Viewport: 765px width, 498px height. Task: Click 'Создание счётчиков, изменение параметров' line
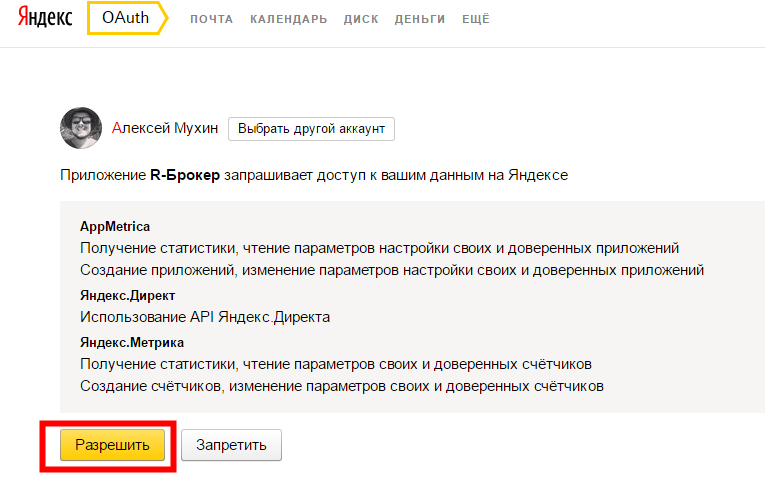pos(342,386)
